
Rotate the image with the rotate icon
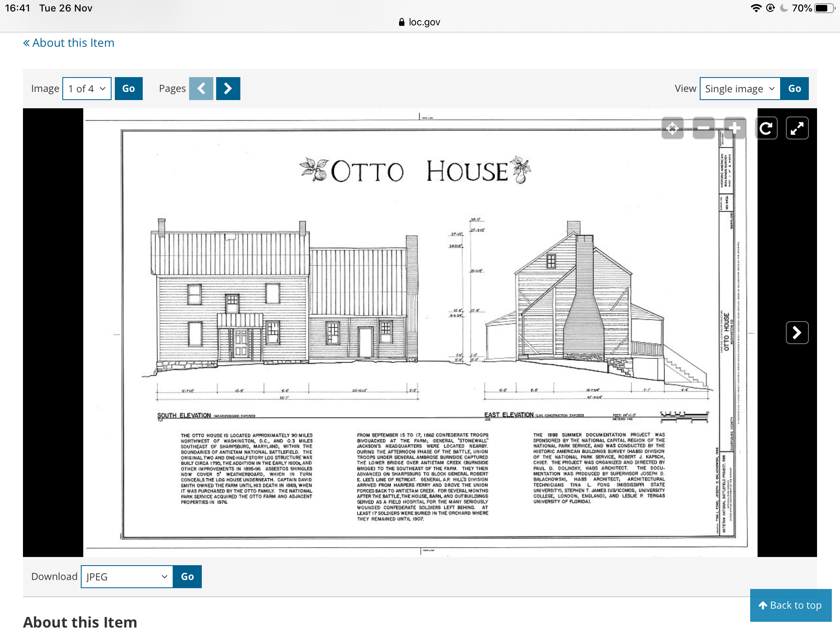tap(766, 128)
